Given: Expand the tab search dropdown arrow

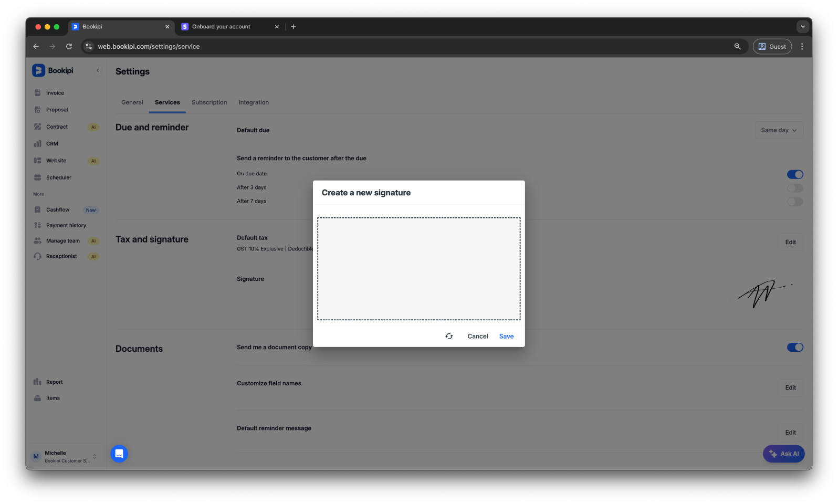Looking at the screenshot, I should coord(802,26).
